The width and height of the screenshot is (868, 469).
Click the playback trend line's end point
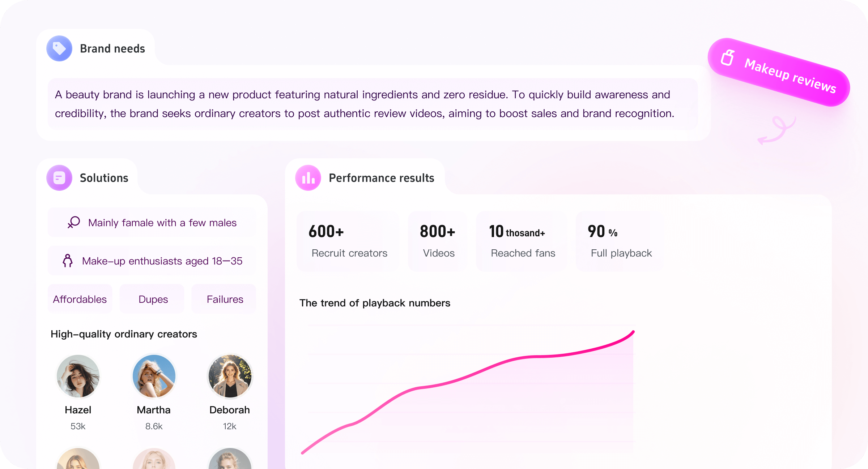pos(633,332)
